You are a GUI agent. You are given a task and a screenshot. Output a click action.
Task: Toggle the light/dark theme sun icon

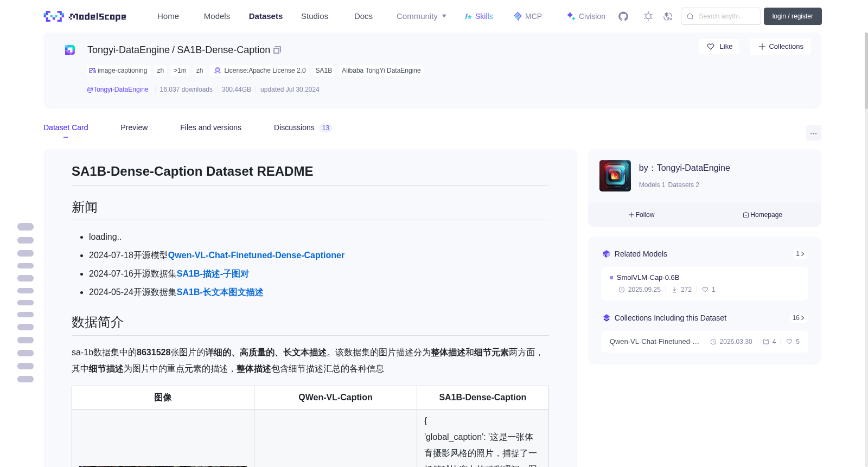click(x=648, y=16)
